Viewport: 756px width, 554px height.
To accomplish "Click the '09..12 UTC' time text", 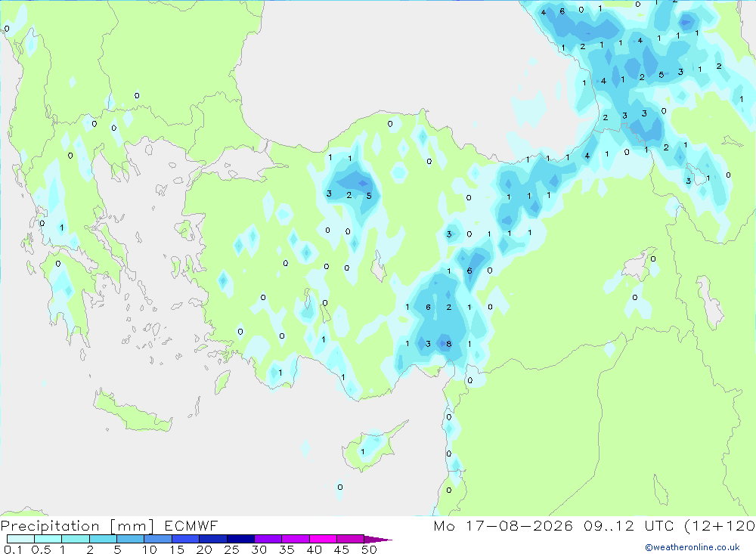I will (x=628, y=525).
